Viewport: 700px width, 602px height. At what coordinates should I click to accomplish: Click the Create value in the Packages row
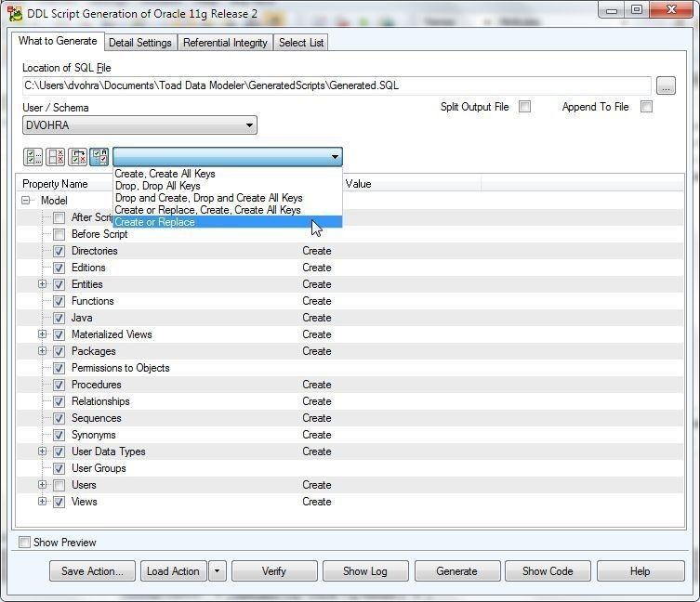[x=317, y=351]
